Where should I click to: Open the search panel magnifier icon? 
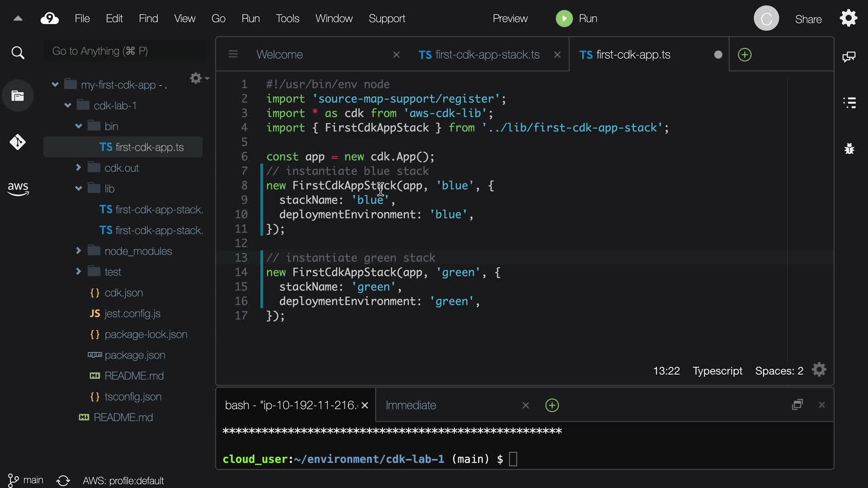tap(18, 53)
